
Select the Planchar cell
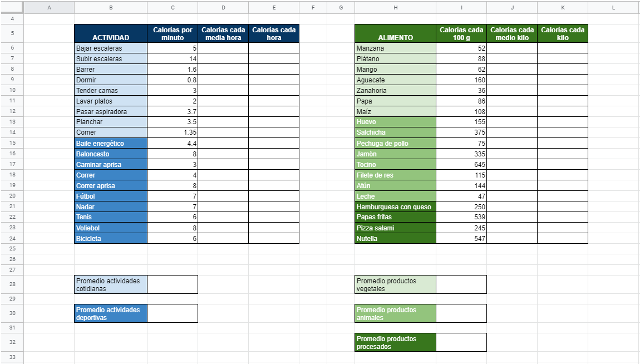pyautogui.click(x=111, y=122)
